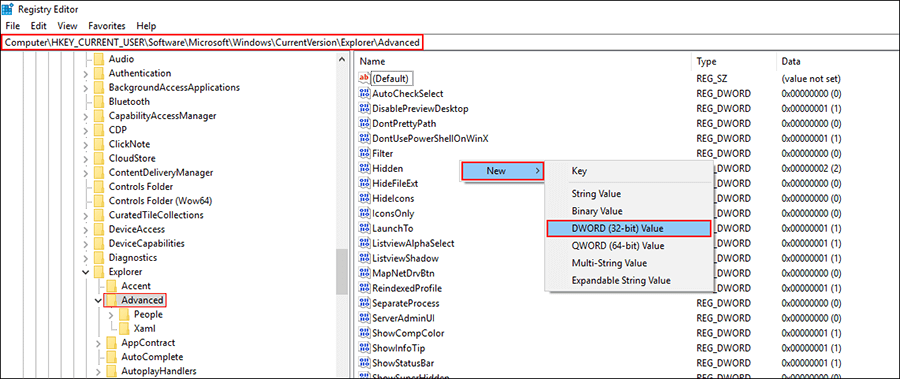Click the Registry Editor app icon in title bar
This screenshot has height=379, width=900.
(8, 9)
